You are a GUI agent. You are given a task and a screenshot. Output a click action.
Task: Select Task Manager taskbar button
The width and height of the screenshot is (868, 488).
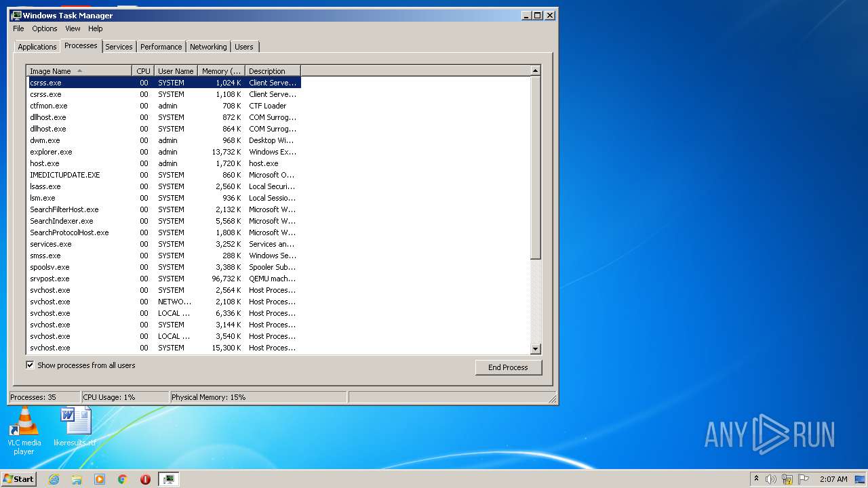(x=169, y=479)
